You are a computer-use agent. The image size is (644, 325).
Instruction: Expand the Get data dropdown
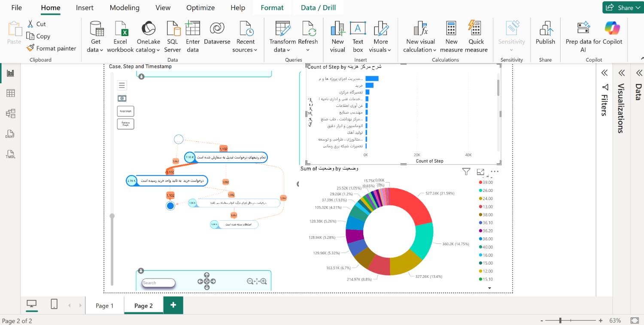(95, 50)
